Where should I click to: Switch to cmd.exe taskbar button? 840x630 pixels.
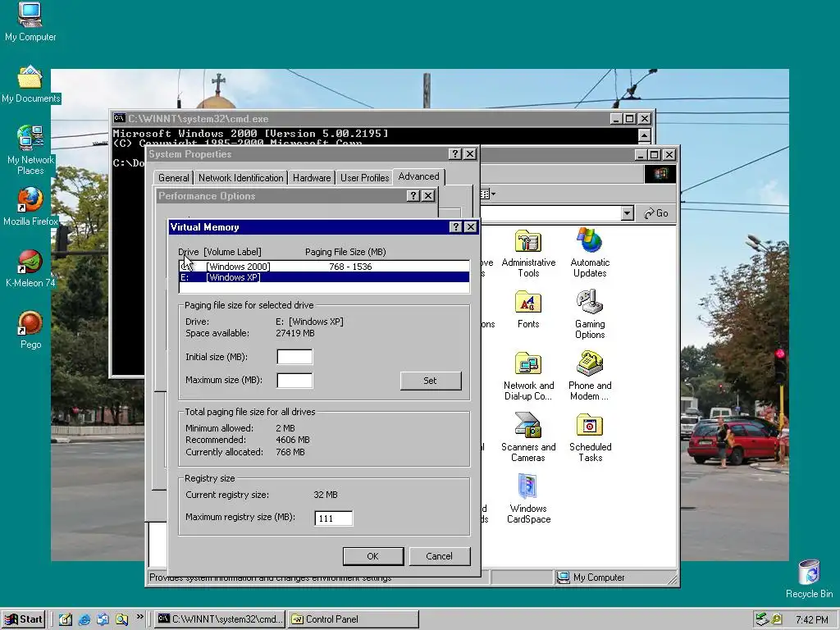click(220, 619)
